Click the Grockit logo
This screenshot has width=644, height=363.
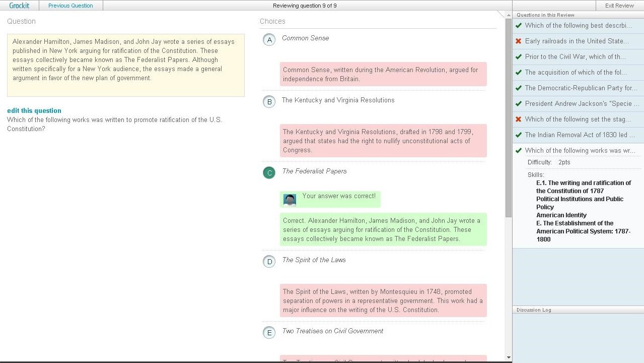pyautogui.click(x=19, y=6)
